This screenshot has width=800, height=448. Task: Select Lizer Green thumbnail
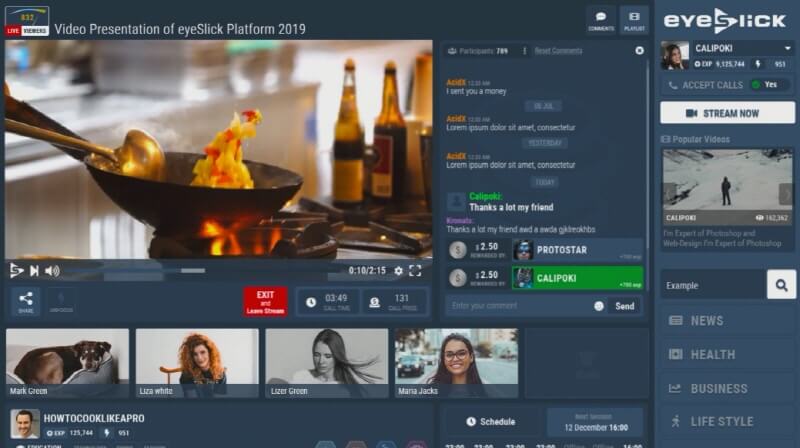click(327, 363)
